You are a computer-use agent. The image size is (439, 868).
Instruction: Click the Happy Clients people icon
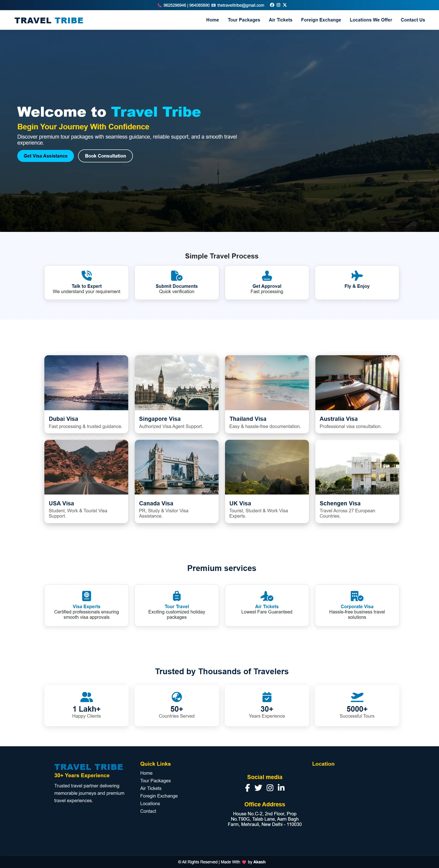tap(87, 697)
